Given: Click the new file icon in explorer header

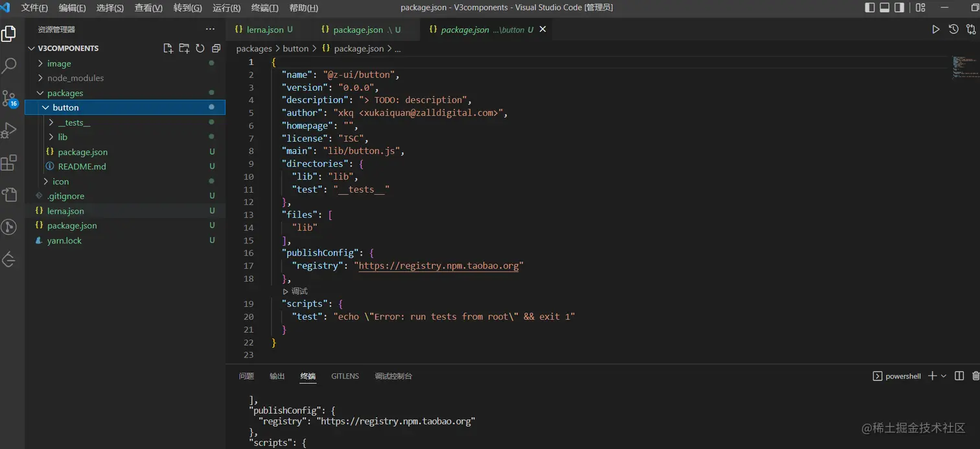Looking at the screenshot, I should click(x=168, y=48).
